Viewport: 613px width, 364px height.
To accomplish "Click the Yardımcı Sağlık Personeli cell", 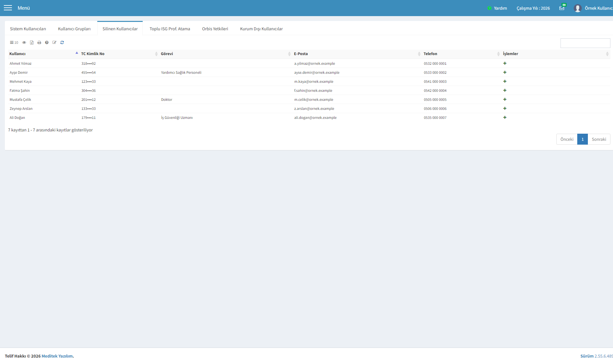I will [181, 72].
